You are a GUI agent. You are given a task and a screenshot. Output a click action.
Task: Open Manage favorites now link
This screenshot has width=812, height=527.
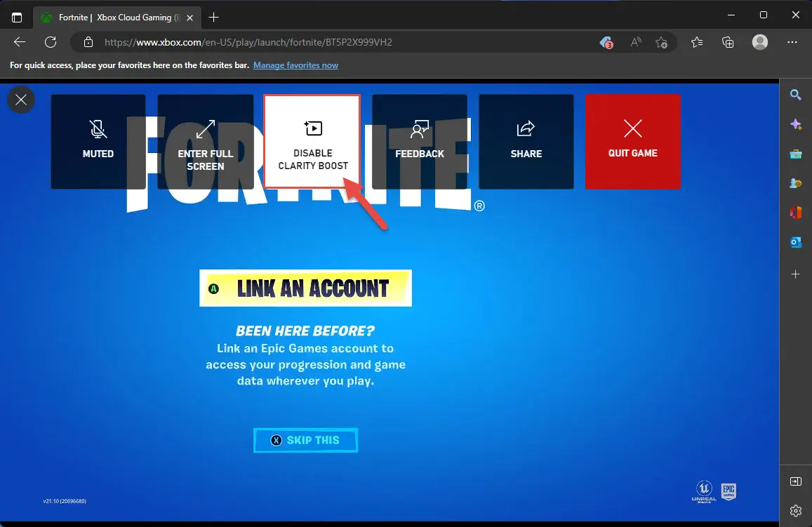click(295, 65)
